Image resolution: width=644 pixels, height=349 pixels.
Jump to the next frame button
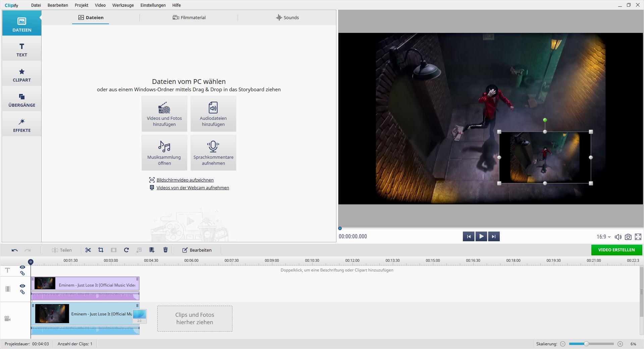click(494, 237)
